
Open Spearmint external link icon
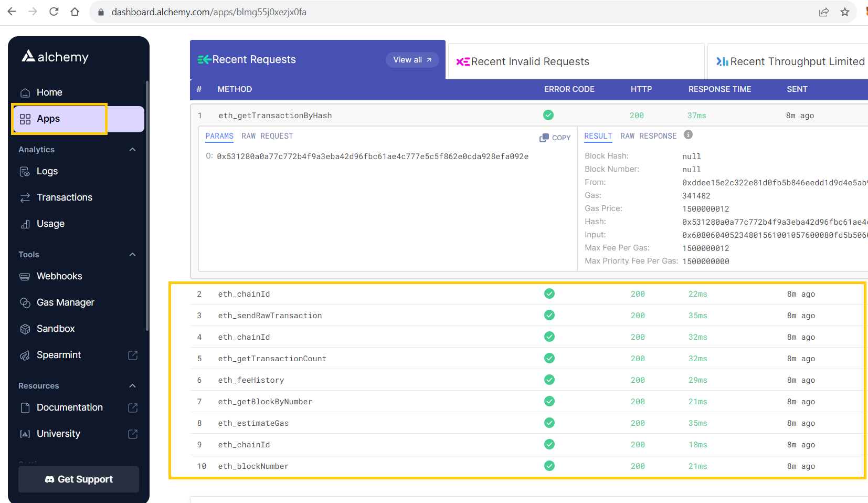coord(133,355)
